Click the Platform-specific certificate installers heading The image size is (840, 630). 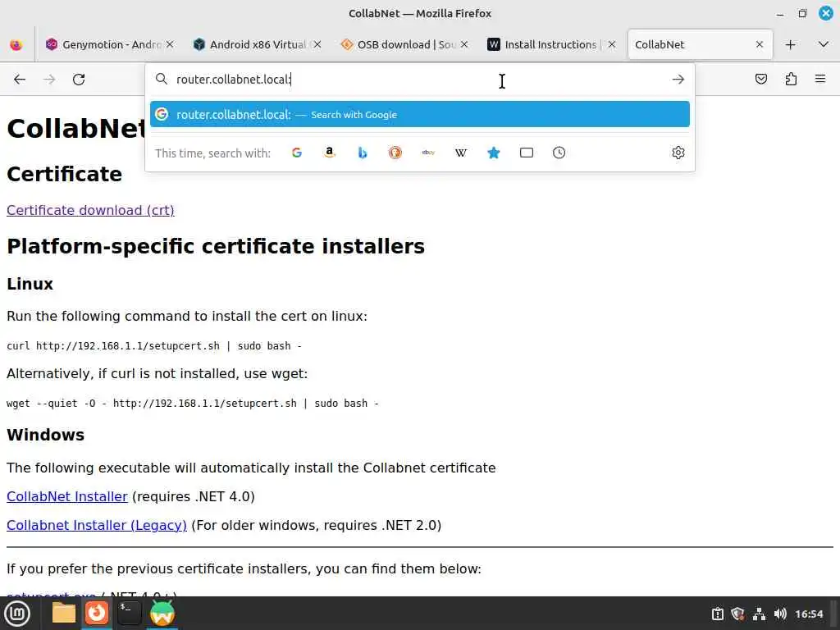[x=216, y=246]
